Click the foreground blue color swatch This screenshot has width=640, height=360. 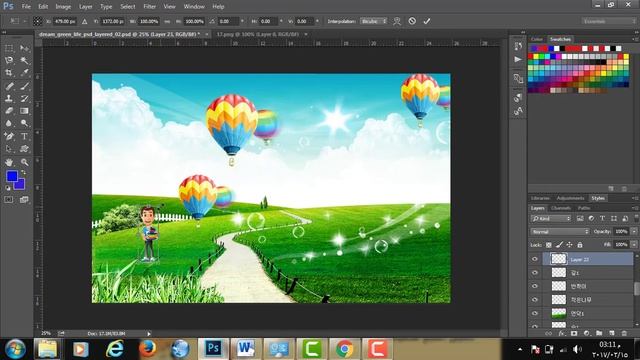(12, 176)
